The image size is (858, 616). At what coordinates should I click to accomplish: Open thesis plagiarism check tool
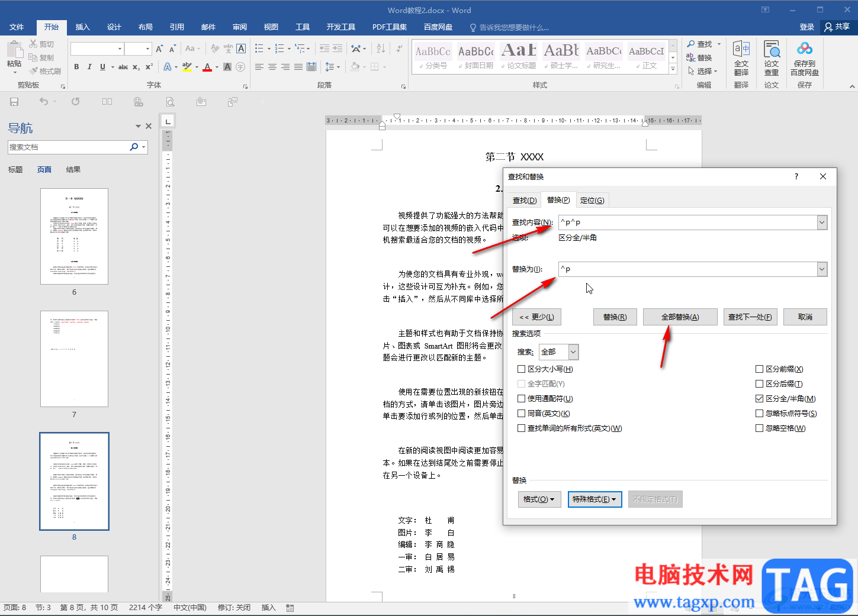click(x=772, y=59)
